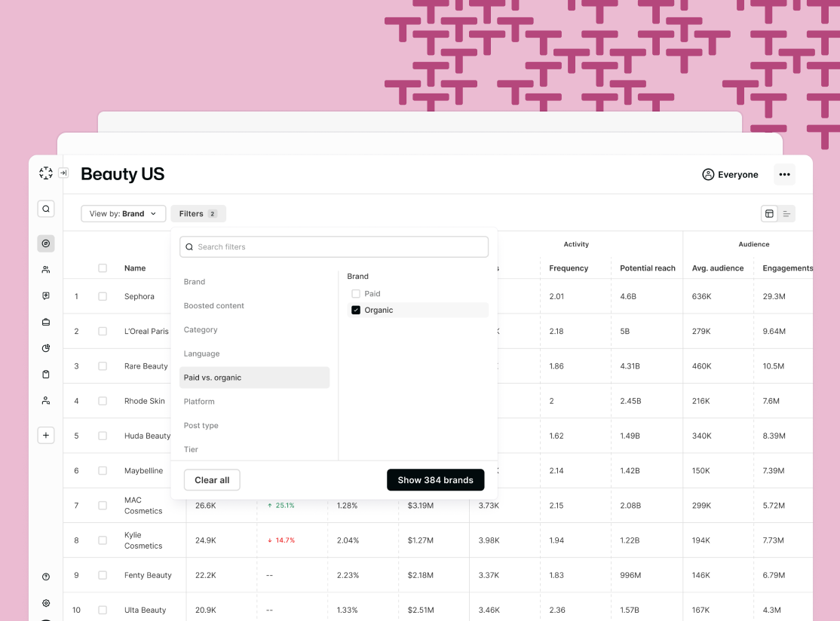Screen dimensions: 840x621
Task: Open the briefcase icon in sidebar
Action: pyautogui.click(x=46, y=323)
